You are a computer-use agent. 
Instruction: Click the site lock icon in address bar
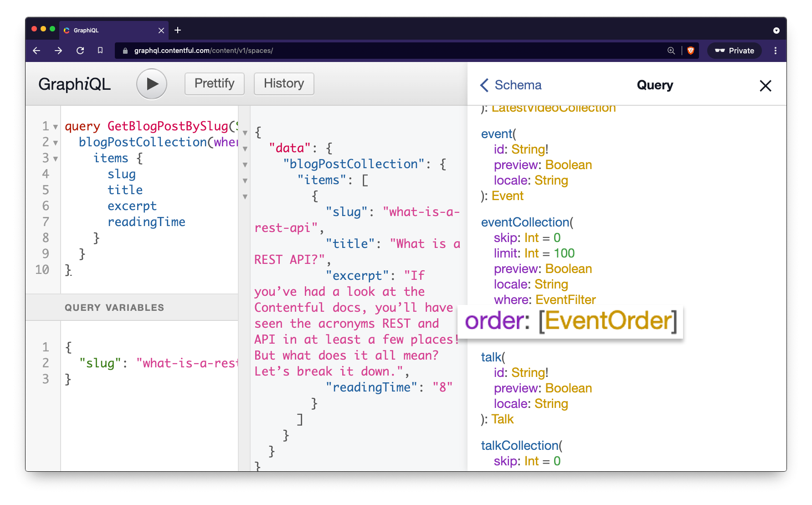pyautogui.click(x=125, y=51)
